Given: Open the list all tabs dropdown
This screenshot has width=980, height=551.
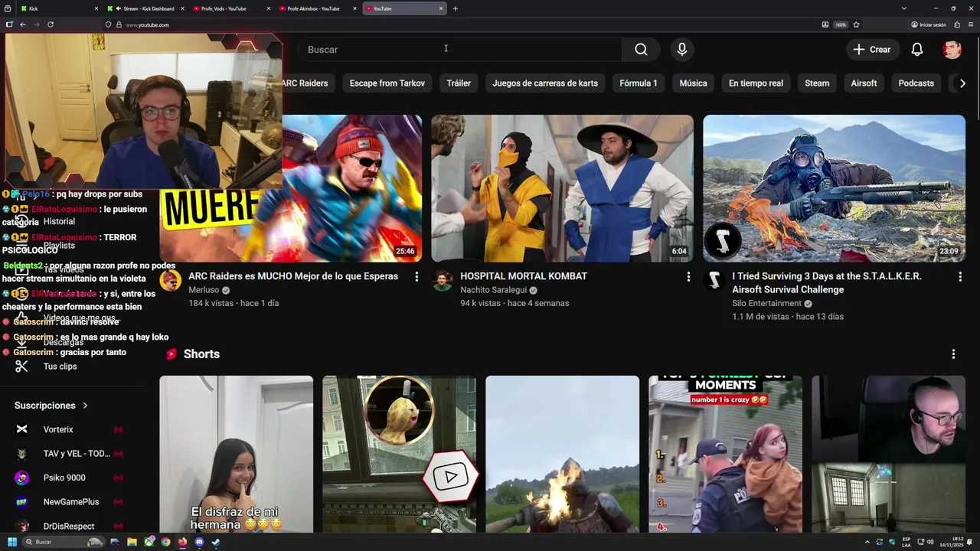Looking at the screenshot, I should click(904, 8).
